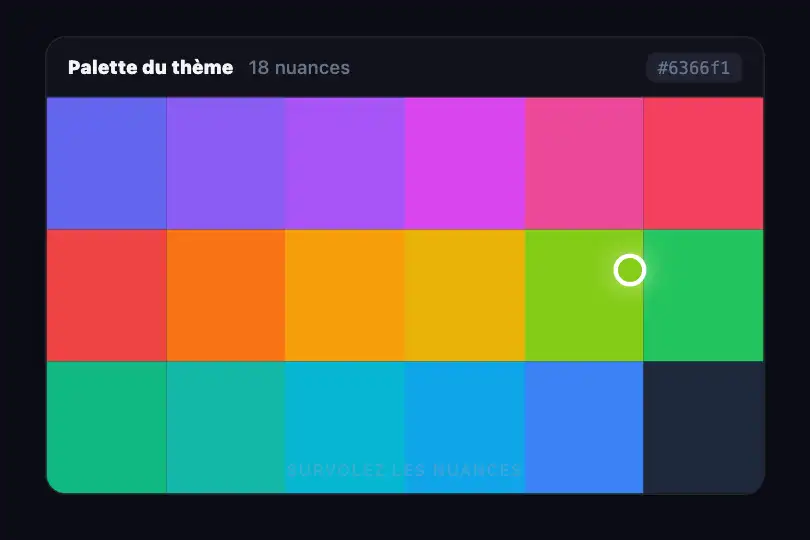Pick the lime green swatch

(584, 295)
